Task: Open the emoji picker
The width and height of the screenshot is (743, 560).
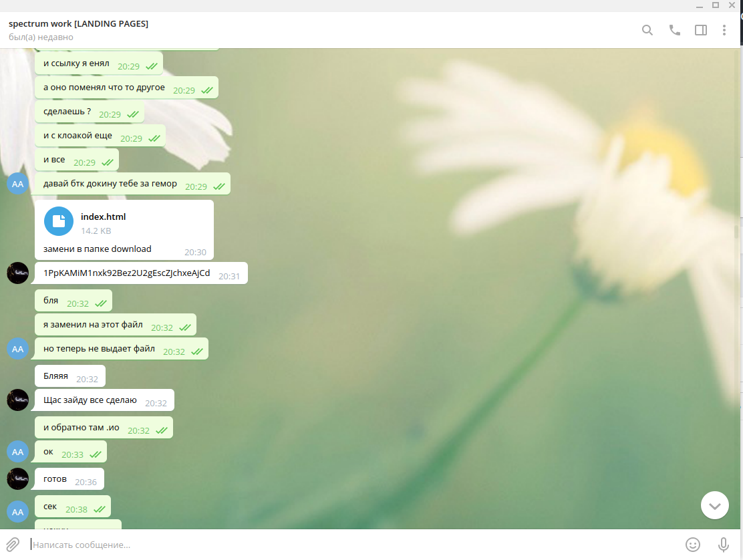Action: point(693,545)
